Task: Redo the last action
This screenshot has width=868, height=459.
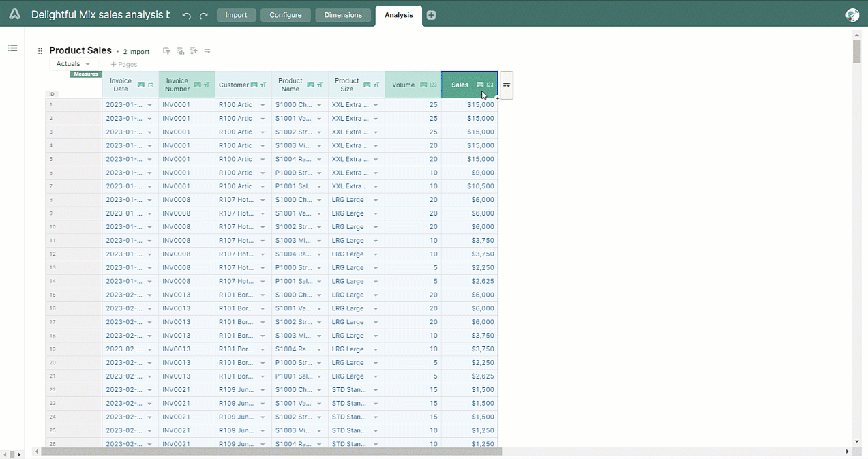Action: coord(203,15)
